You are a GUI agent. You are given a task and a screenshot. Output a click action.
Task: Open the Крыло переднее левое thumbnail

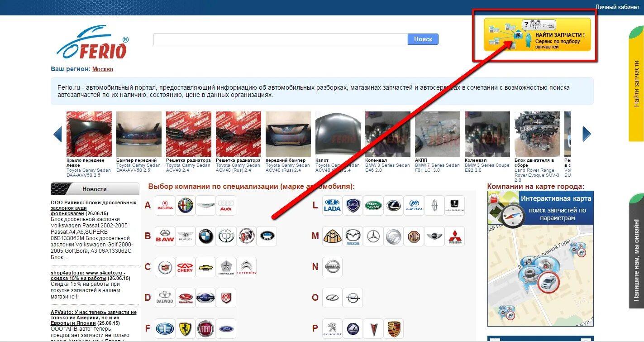point(89,134)
